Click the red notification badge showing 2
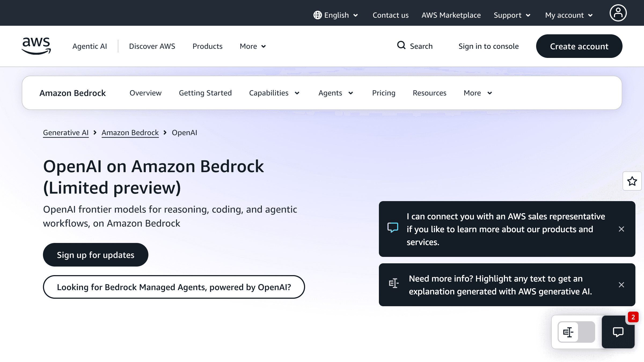Screen dimensions: 644x362 pos(633,317)
